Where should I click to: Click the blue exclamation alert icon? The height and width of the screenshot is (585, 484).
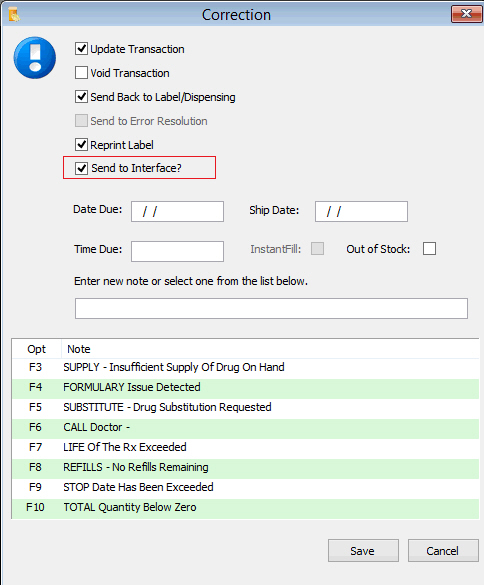point(35,58)
